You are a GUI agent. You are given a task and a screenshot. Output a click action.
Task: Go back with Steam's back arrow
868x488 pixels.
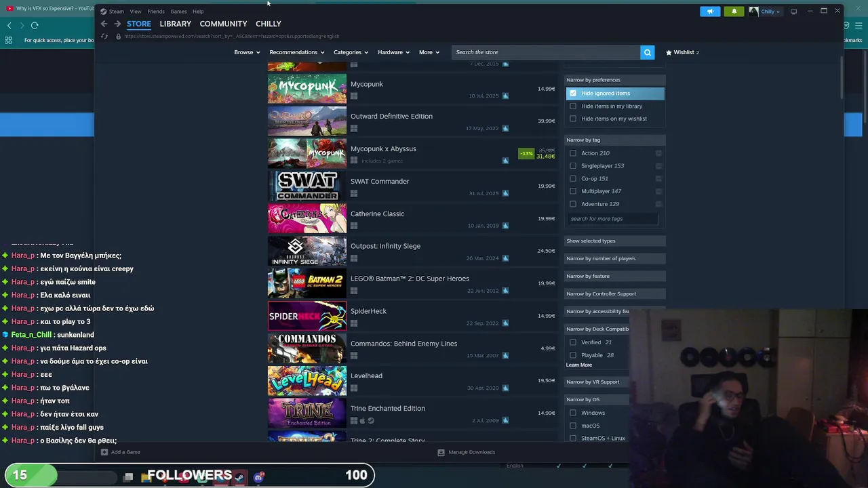pos(104,24)
